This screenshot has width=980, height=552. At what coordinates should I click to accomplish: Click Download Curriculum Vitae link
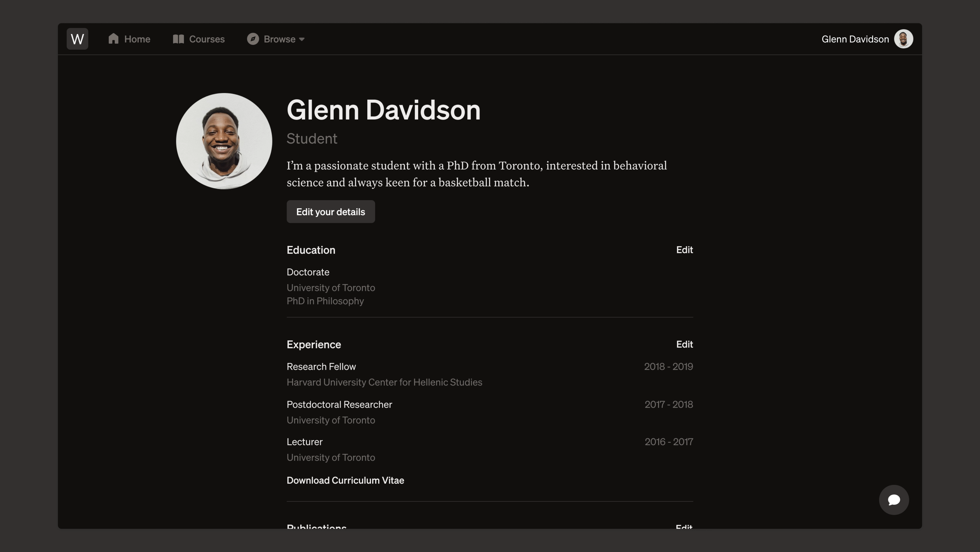(345, 480)
